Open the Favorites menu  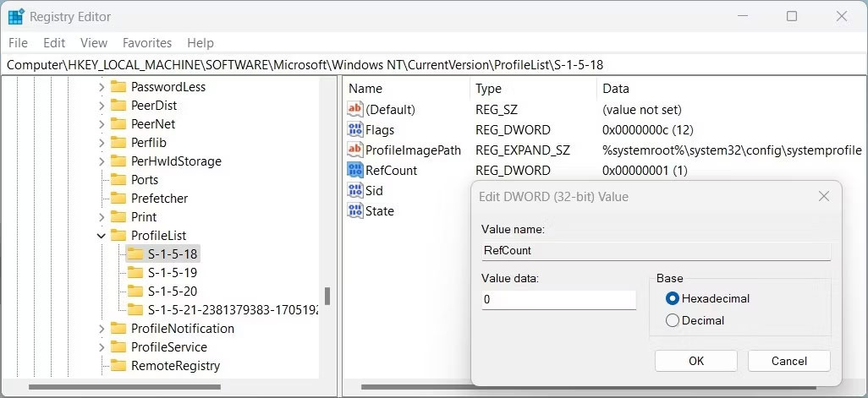coord(147,42)
